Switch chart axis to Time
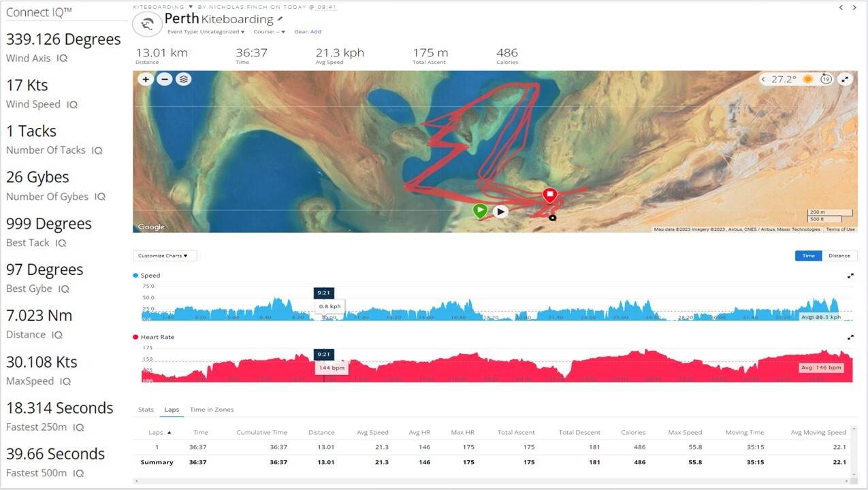The image size is (868, 490). click(808, 256)
